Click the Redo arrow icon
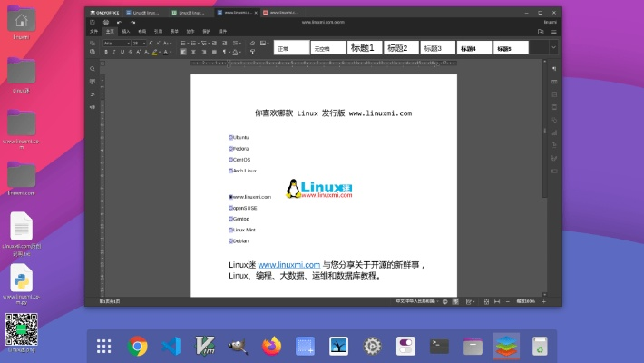 (132, 22)
